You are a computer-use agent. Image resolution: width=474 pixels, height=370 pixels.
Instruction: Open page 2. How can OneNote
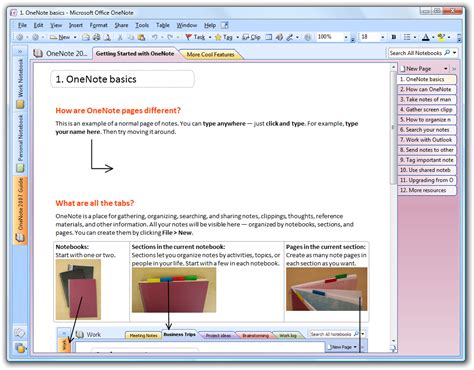pos(426,89)
